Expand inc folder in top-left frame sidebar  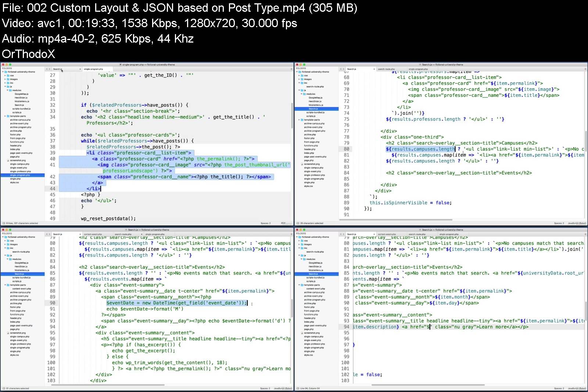pos(6,83)
